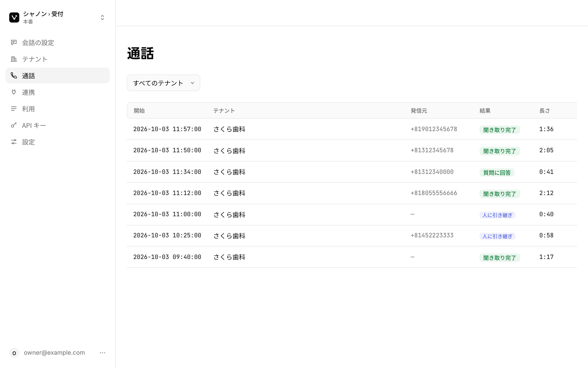Viewport: 588px width, 368px height.
Task: Click caller number +818055556666
Action: (x=434, y=193)
